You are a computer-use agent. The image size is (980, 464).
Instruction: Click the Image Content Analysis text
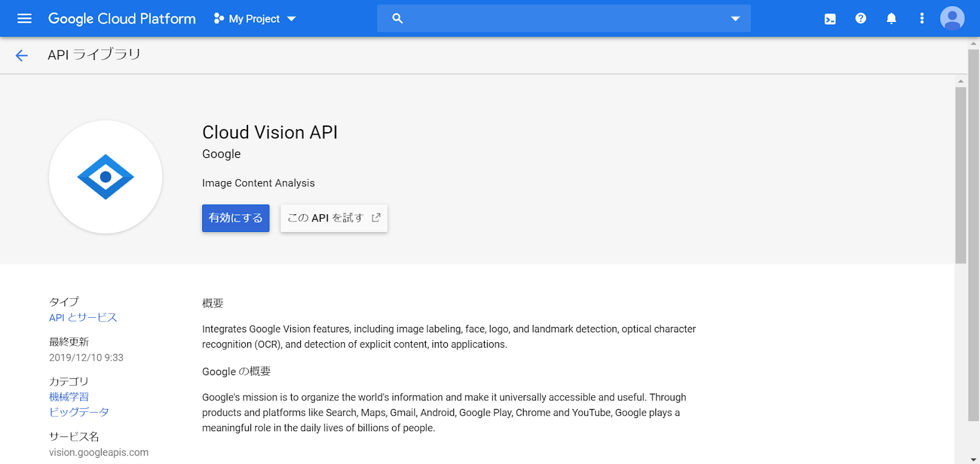click(x=258, y=183)
